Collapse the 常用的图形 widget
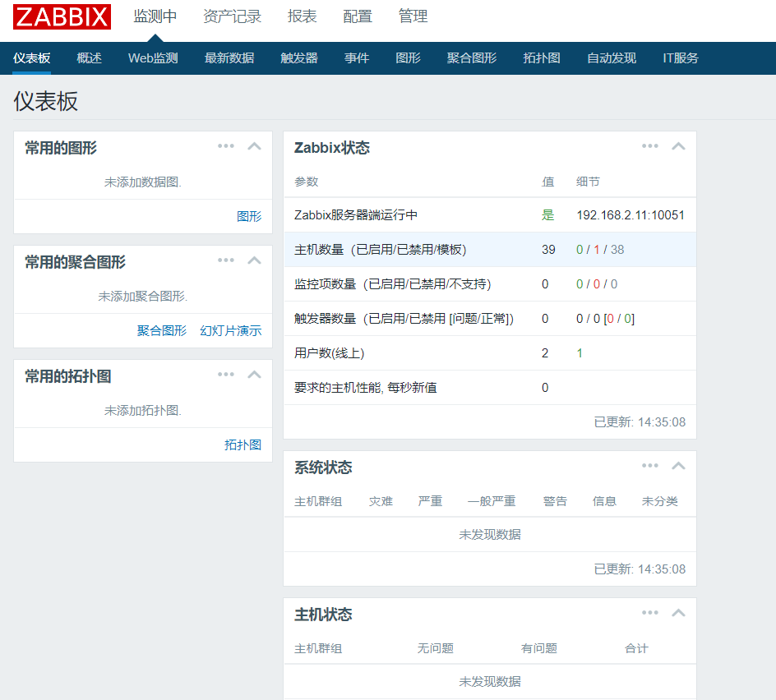 point(254,146)
